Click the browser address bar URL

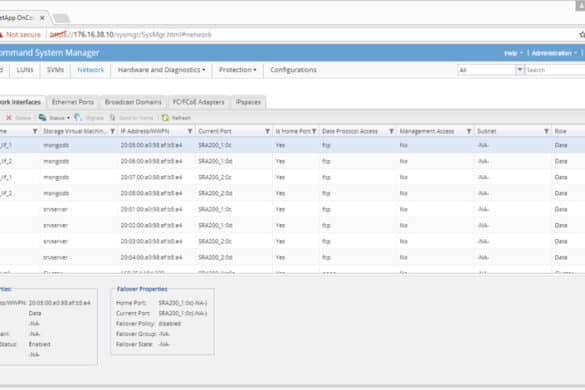[x=131, y=35]
